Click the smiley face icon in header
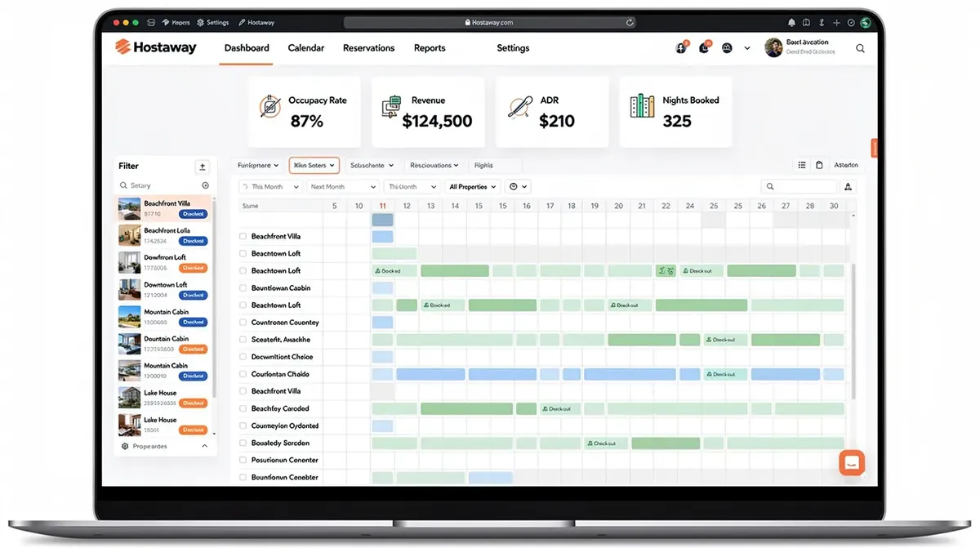Viewport: 980px width, 548px height. [727, 48]
